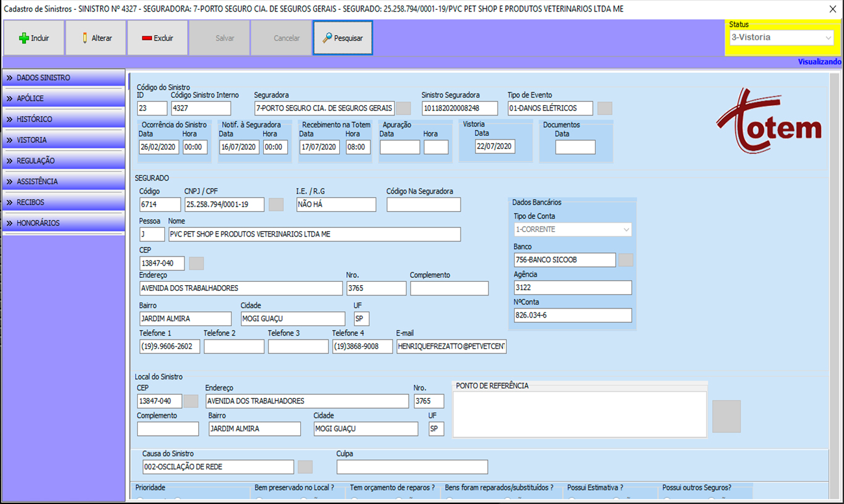Click the lookup button next to CNPJ / CPF
The image size is (844, 504).
(276, 205)
